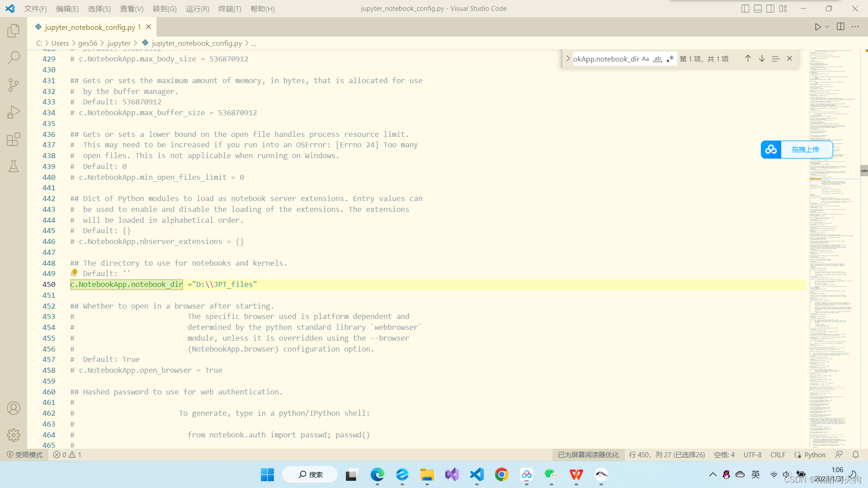Click the restricted mode 受限模式 status button
This screenshot has width=868, height=488.
click(25, 455)
